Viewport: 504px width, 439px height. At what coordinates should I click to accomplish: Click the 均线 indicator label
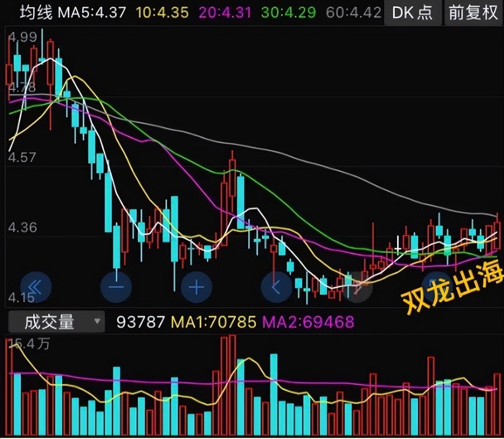(36, 13)
